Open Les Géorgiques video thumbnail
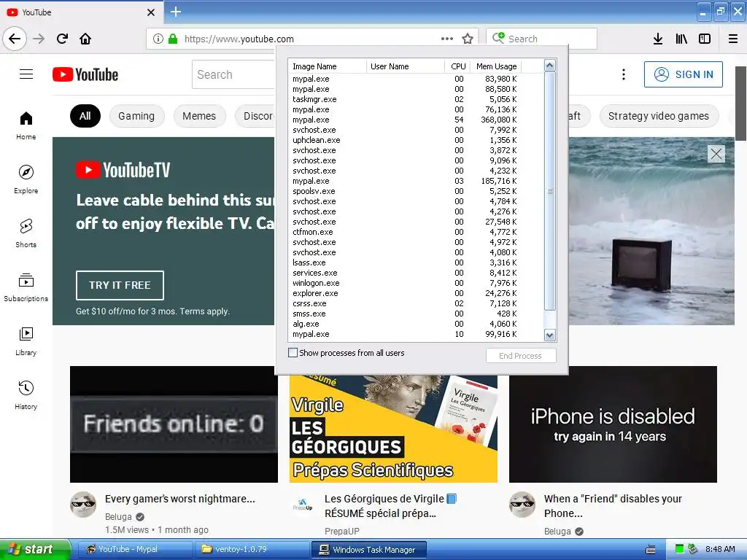 [393, 429]
